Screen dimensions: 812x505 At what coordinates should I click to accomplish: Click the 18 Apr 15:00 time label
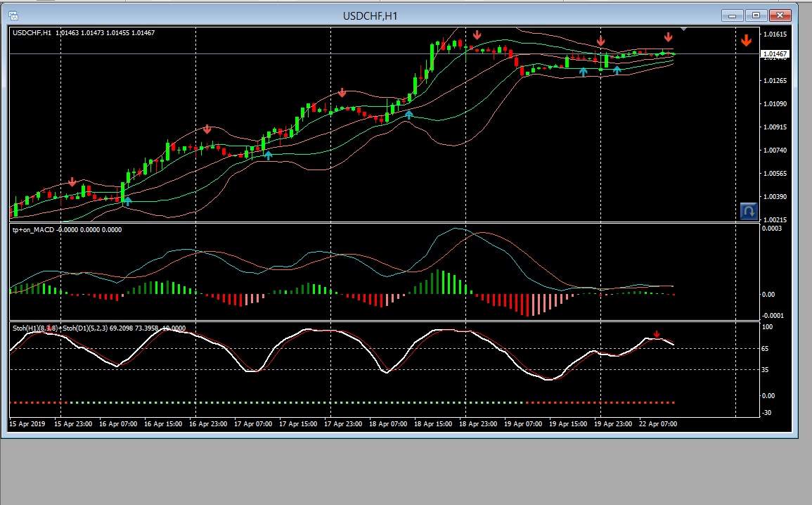pos(434,423)
